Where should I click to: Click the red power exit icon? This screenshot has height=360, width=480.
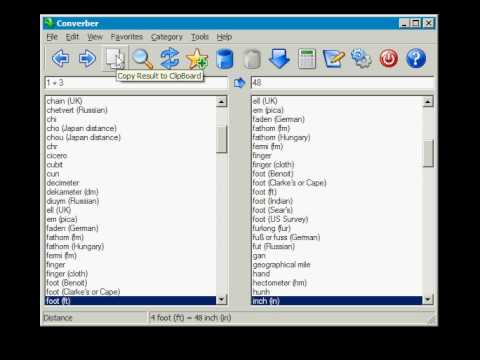point(389,59)
